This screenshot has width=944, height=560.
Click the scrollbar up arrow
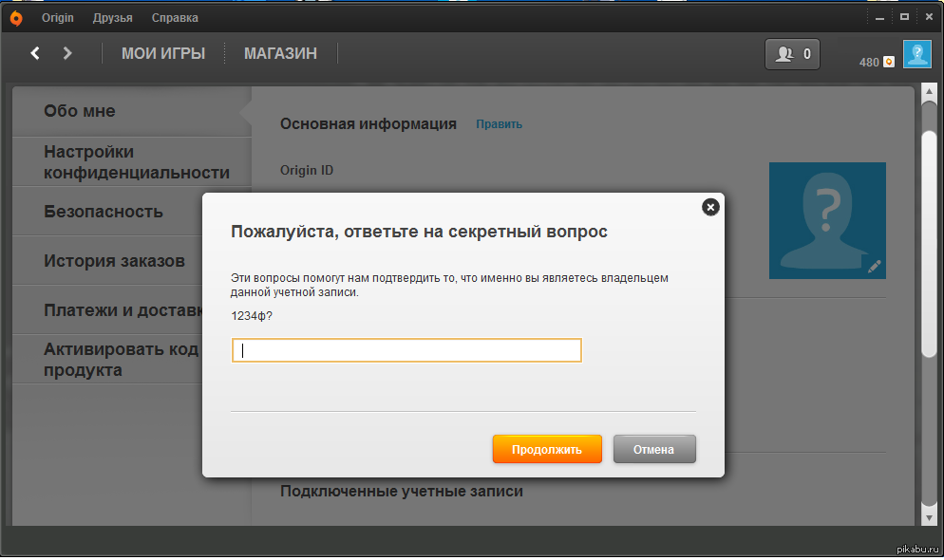point(929,92)
